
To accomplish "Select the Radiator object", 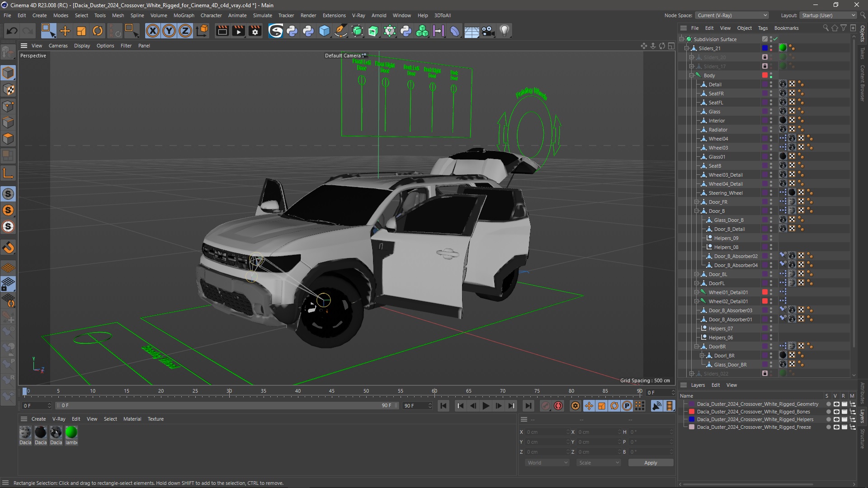I will [x=718, y=130].
